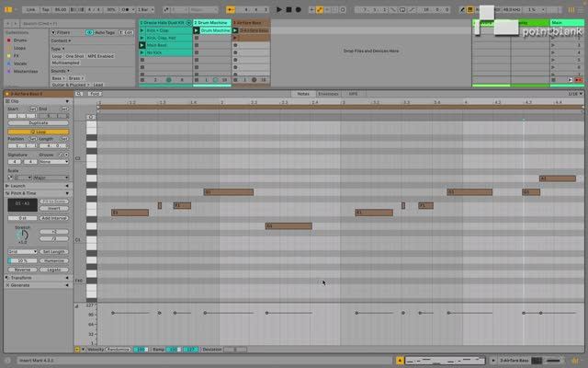Toggle Auto Tags visibility button

pos(89,33)
